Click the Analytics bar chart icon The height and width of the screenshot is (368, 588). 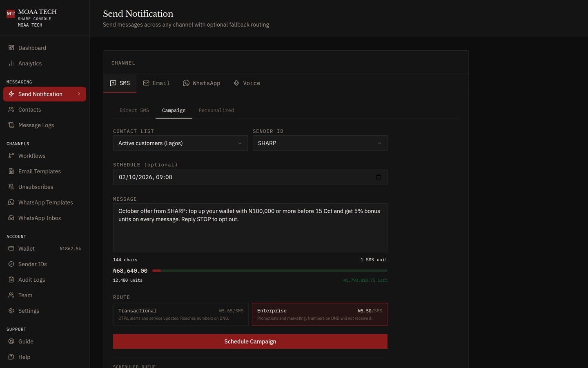[11, 63]
